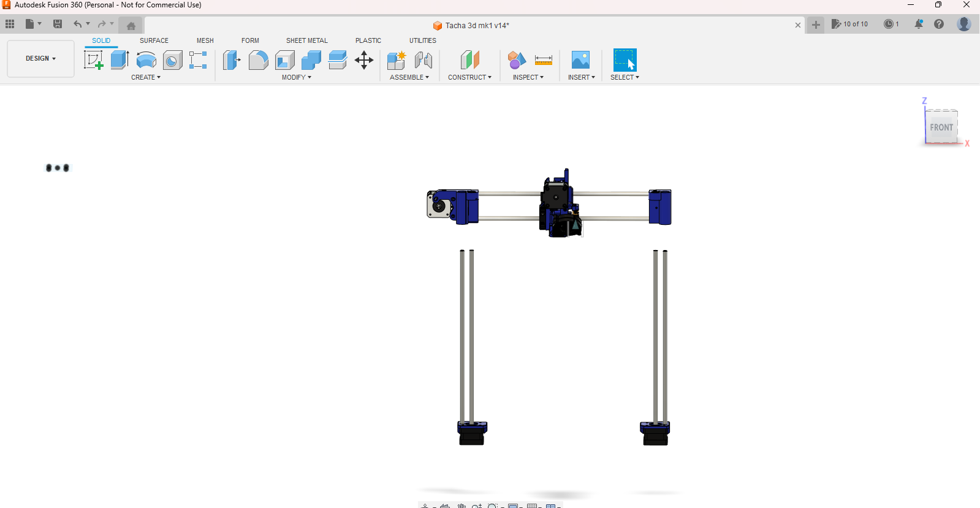Switch to the SURFACE tab
Viewport: 980px width, 508px height.
pos(154,40)
